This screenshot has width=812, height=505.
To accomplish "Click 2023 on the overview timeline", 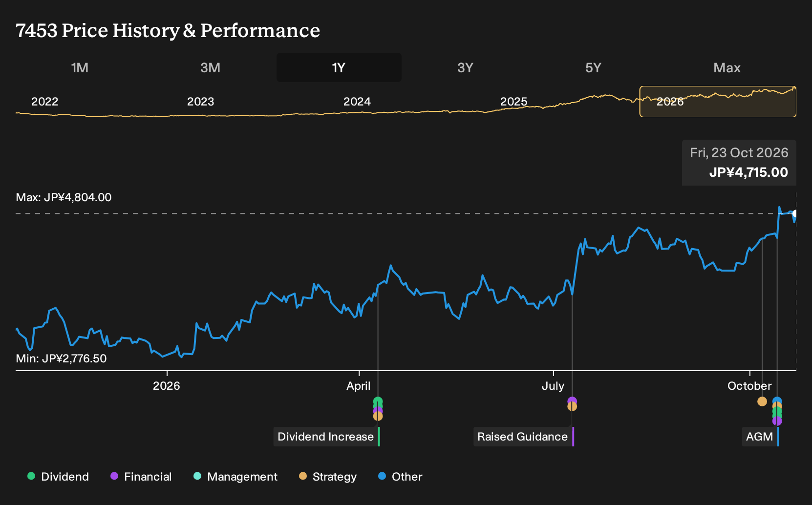I will 200,102.
